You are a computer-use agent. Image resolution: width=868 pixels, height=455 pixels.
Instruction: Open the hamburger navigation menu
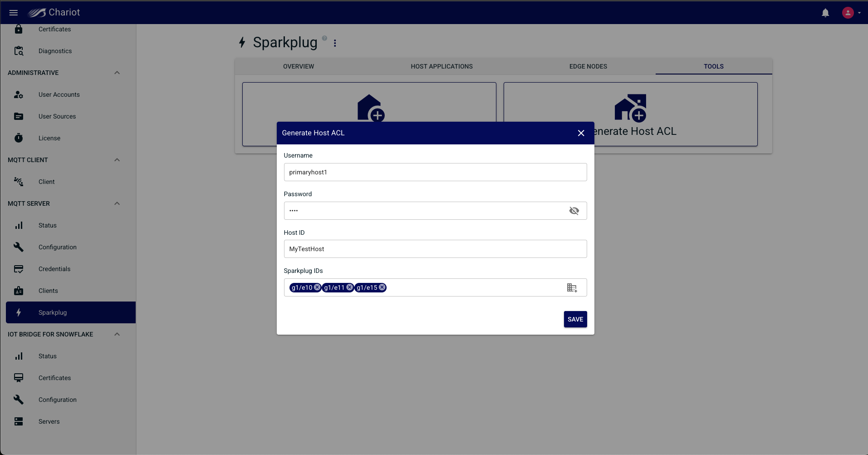14,13
